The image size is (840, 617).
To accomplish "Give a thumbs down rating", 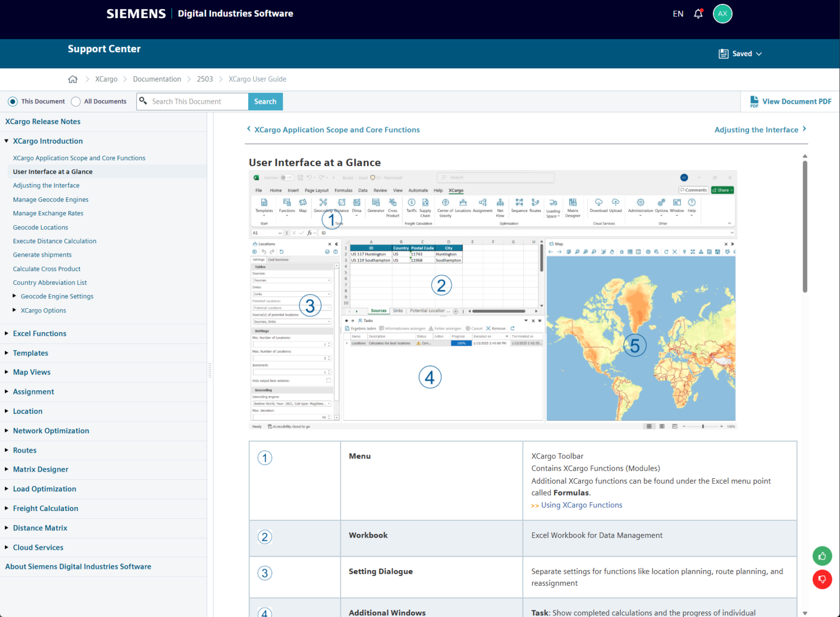I will (x=822, y=579).
